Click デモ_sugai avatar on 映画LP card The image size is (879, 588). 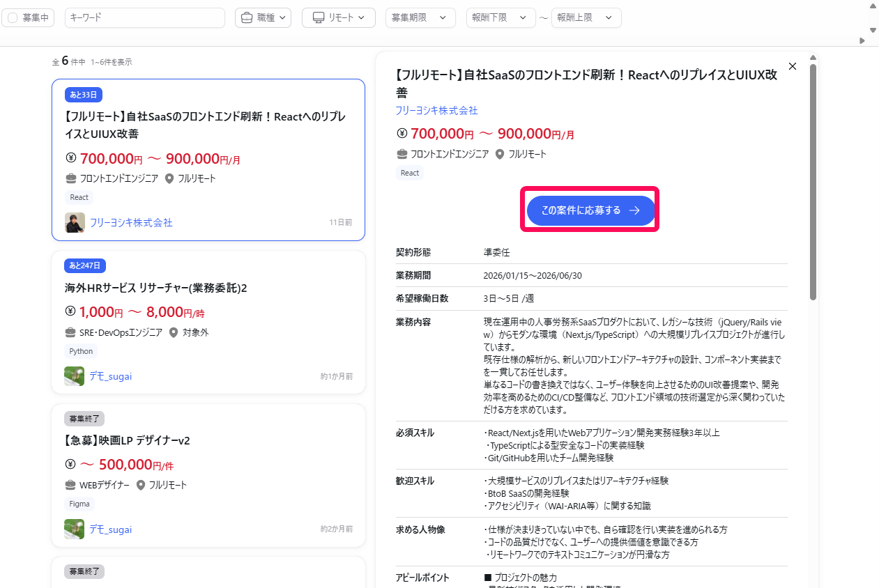click(75, 529)
